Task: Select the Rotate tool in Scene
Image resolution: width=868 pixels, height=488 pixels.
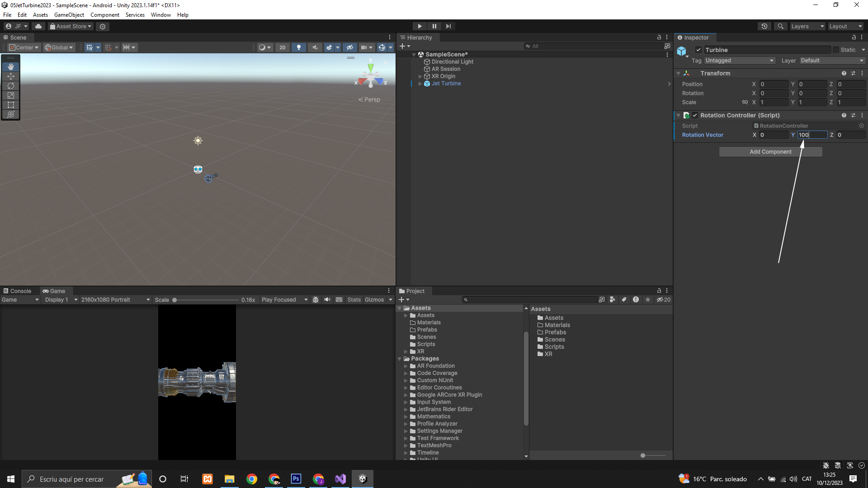Action: pyautogui.click(x=11, y=86)
